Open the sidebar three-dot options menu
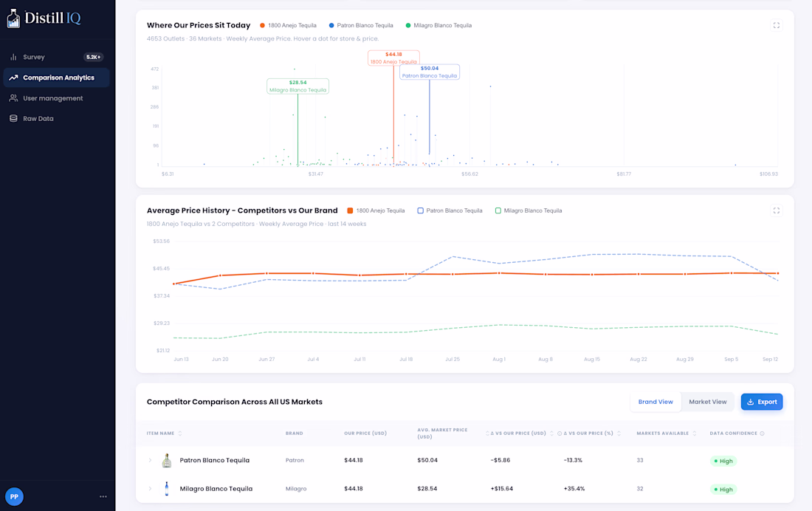812x511 pixels. 103,496
